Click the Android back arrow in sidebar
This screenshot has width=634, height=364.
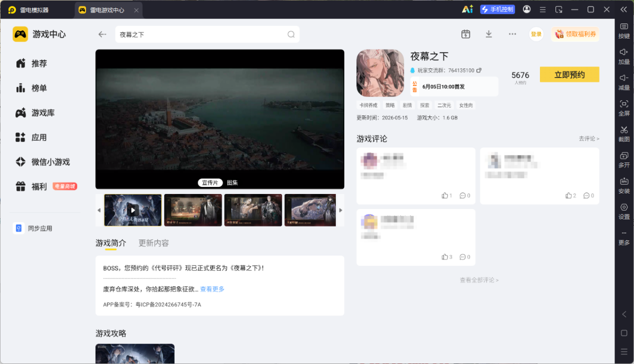[x=624, y=314]
